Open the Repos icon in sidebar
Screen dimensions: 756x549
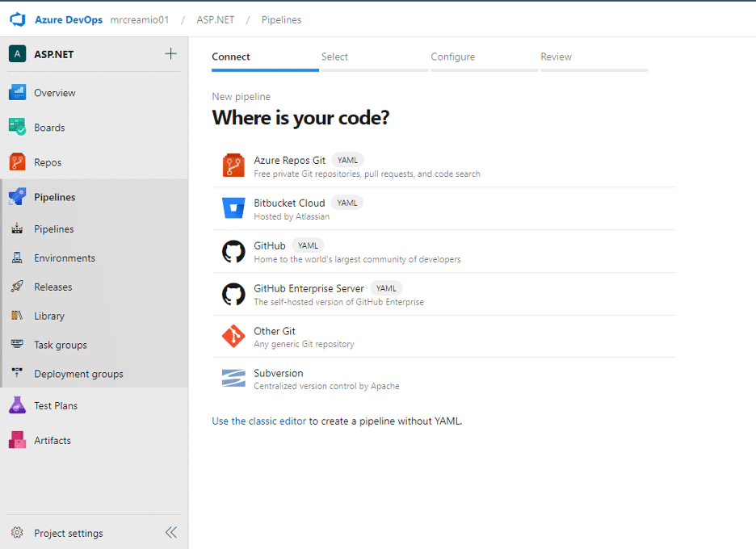(17, 162)
